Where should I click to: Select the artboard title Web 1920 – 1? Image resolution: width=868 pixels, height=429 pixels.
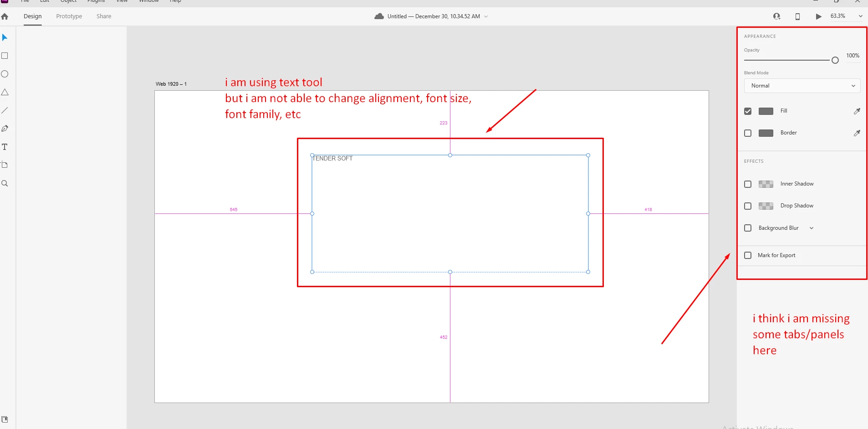coord(171,84)
